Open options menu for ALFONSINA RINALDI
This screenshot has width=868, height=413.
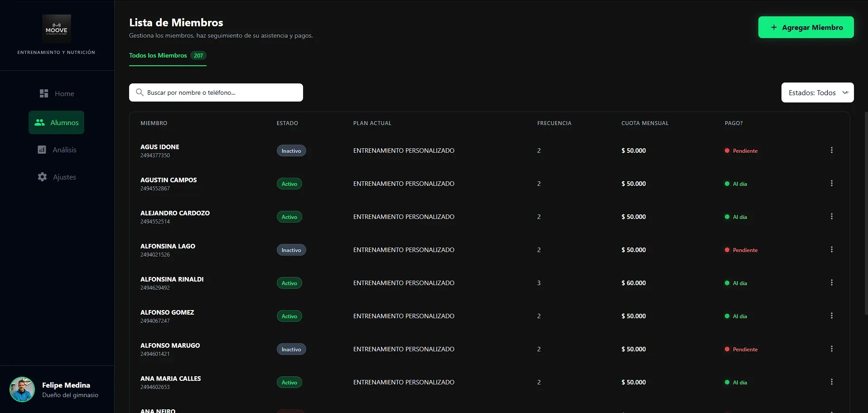[x=832, y=282]
